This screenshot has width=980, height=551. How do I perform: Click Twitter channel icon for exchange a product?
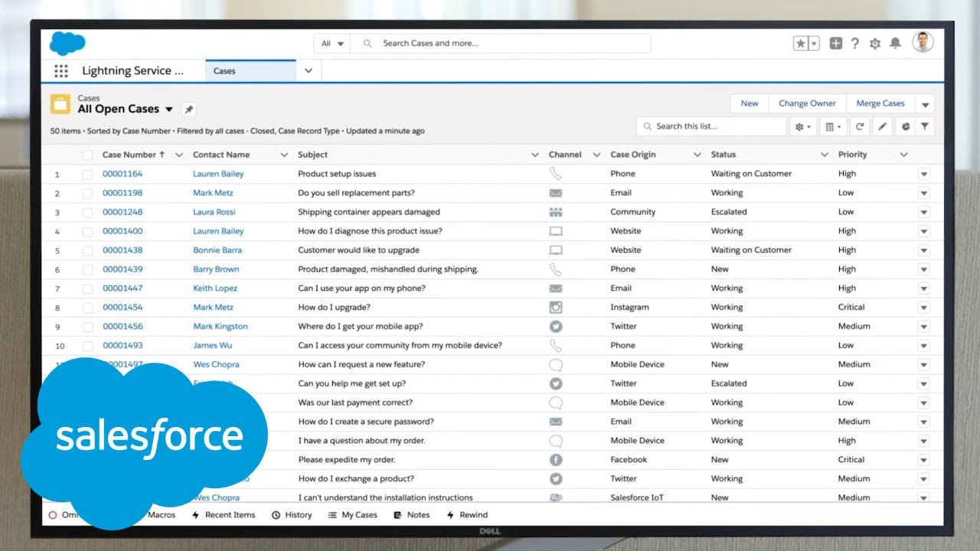(556, 478)
